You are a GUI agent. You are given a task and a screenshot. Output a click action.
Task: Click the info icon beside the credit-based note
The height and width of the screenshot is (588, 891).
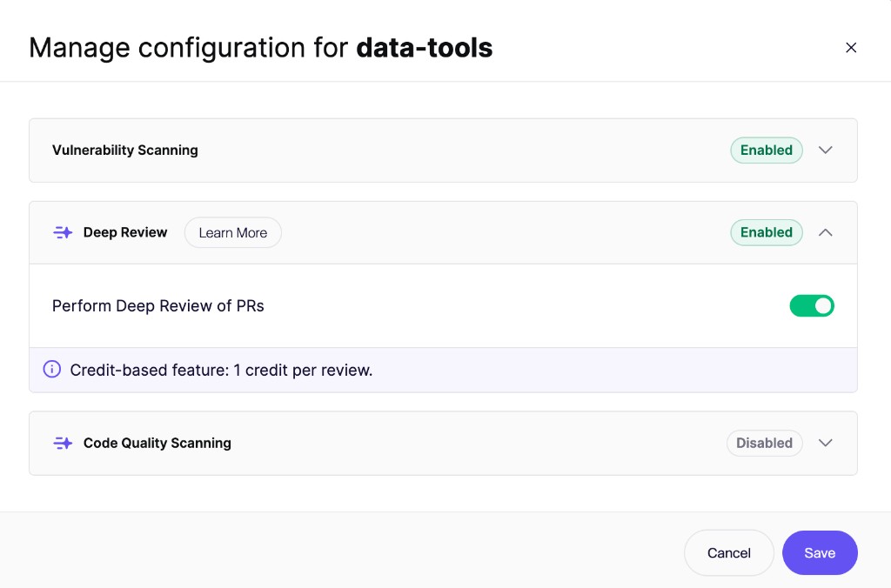[x=51, y=370]
